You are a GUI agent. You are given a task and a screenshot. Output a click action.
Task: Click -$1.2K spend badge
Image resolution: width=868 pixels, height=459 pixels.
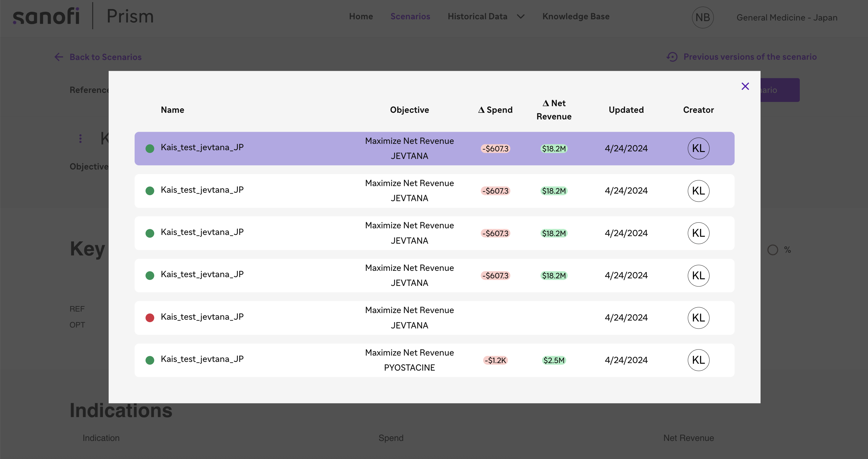coord(495,360)
